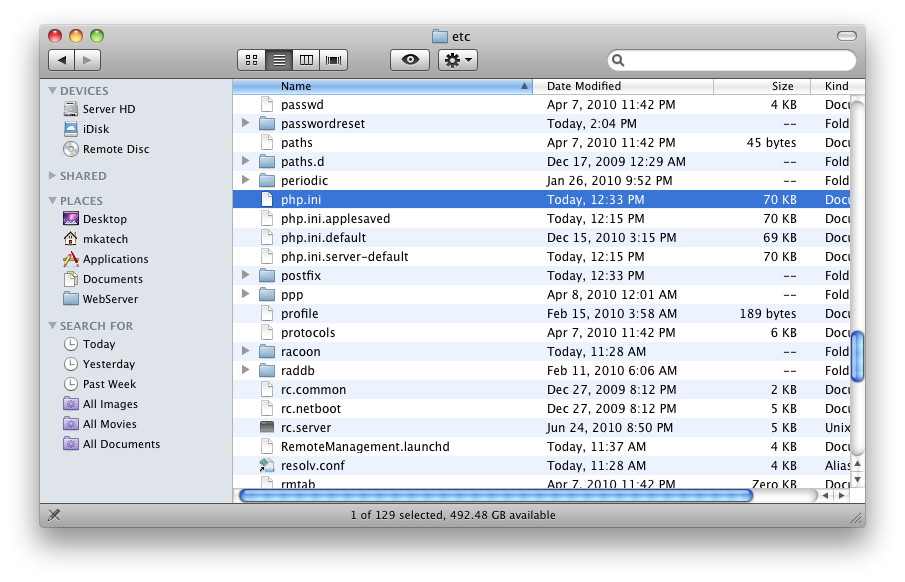The height and width of the screenshot is (582, 905).
Task: Toggle toolbar with the pill button
Action: [847, 36]
